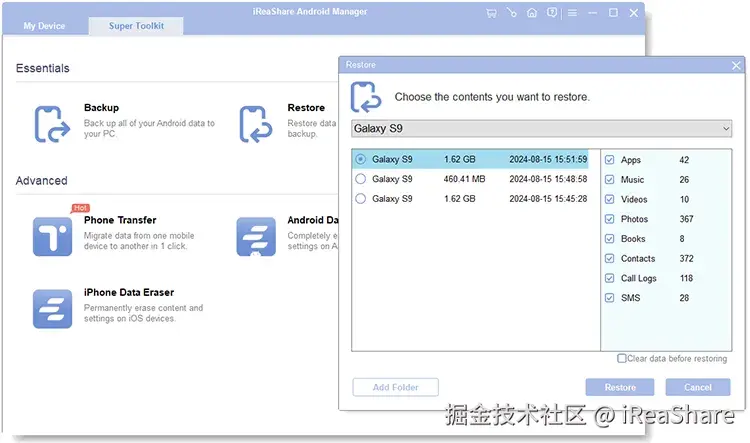Viewport: 750px width, 443px height.
Task: Click the Backup phone icon
Action: [x=52, y=124]
